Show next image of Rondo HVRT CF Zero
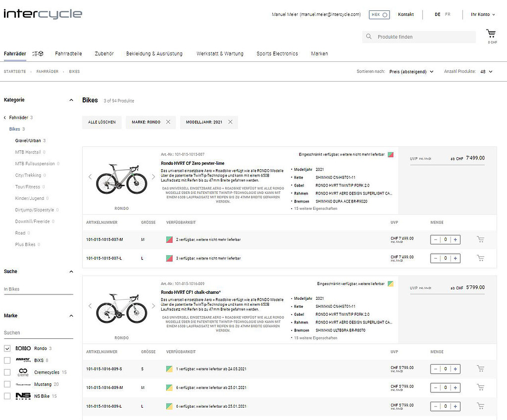This screenshot has width=507, height=420. tap(153, 177)
